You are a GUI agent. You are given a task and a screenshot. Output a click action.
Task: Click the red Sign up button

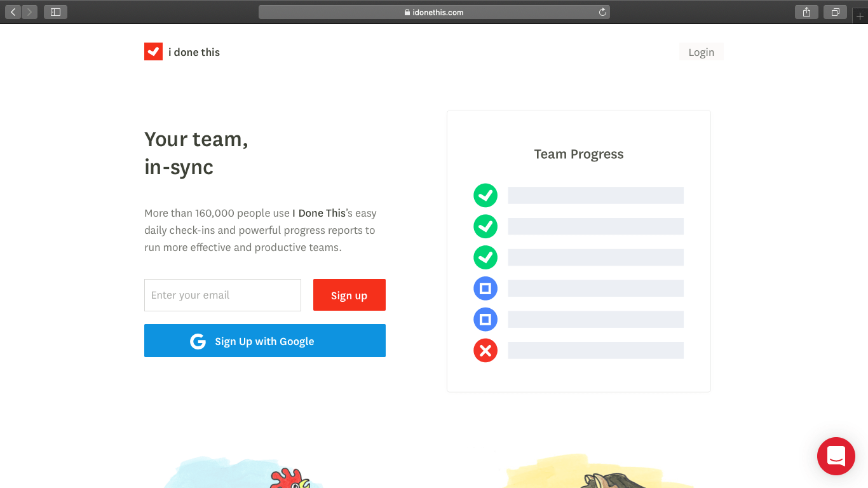pyautogui.click(x=349, y=295)
